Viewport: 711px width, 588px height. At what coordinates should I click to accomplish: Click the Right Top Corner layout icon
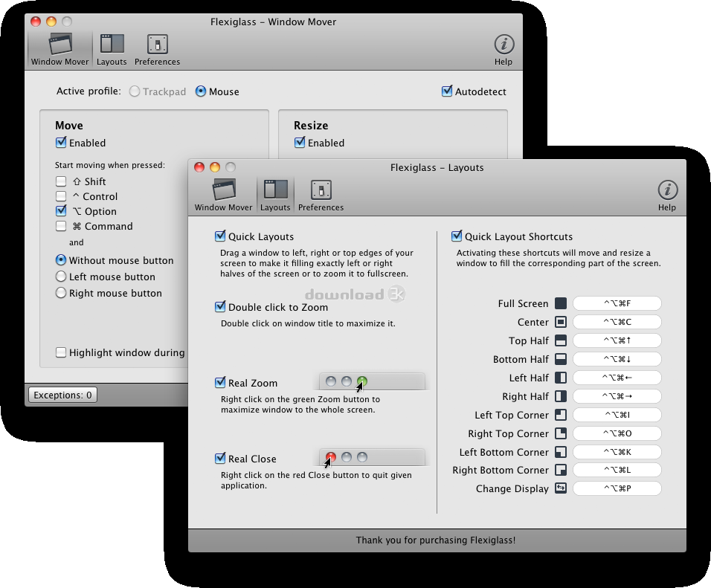tap(561, 433)
